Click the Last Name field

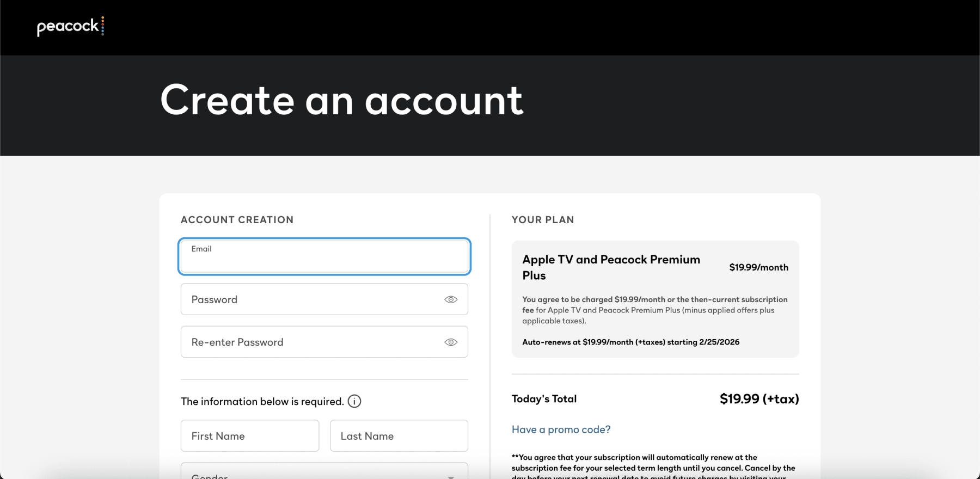[x=399, y=436]
